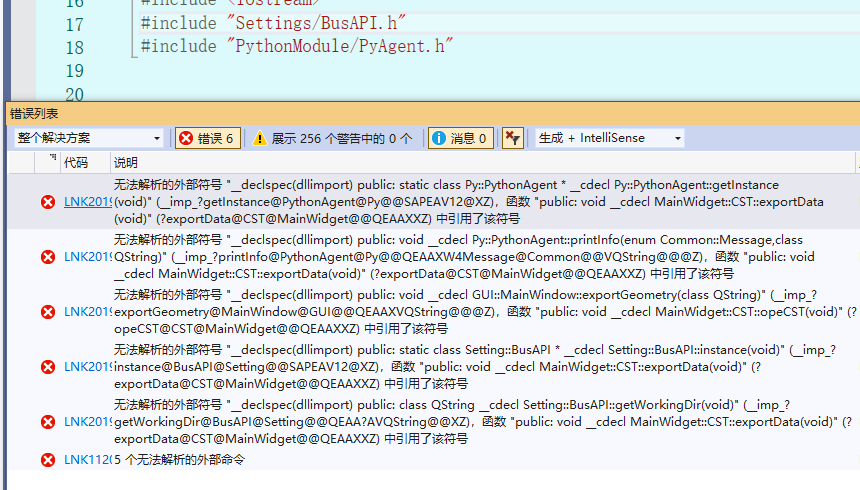Click line number 19 in the editor

(75, 71)
